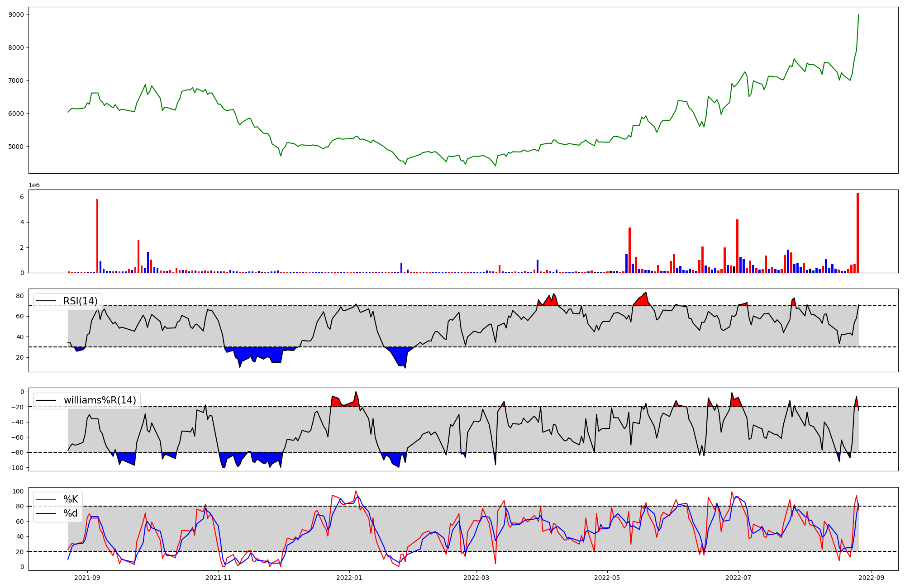This screenshot has width=905, height=588.
Task: Click the 5000 price axis label
Action: [16, 147]
